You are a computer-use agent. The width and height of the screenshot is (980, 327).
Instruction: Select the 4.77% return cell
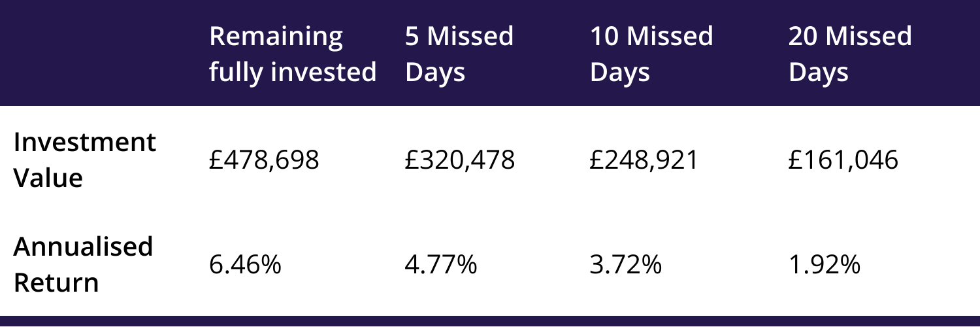pos(441,266)
